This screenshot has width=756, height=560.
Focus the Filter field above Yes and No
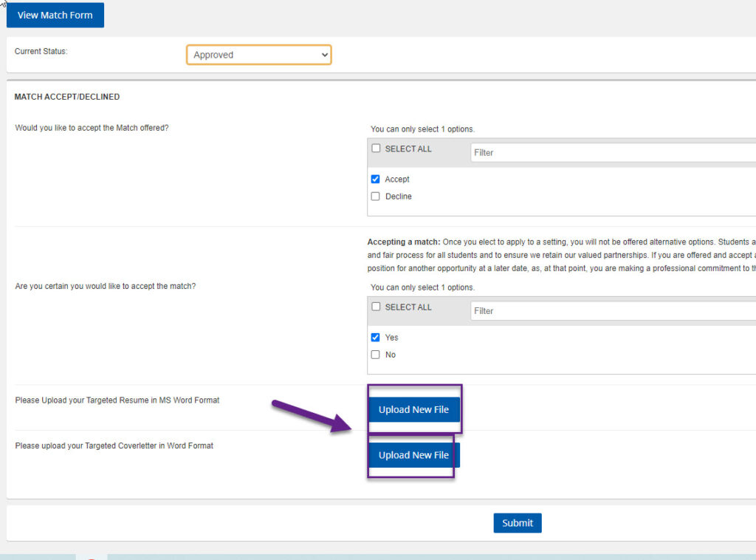[613, 311]
